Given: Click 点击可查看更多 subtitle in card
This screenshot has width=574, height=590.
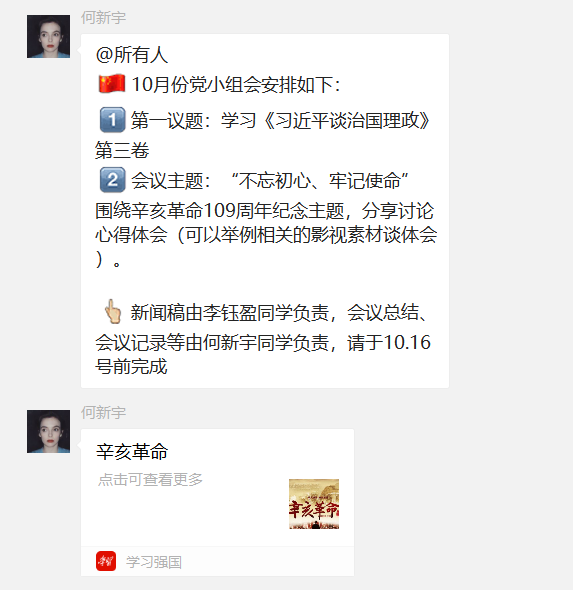Looking at the screenshot, I should (150, 479).
